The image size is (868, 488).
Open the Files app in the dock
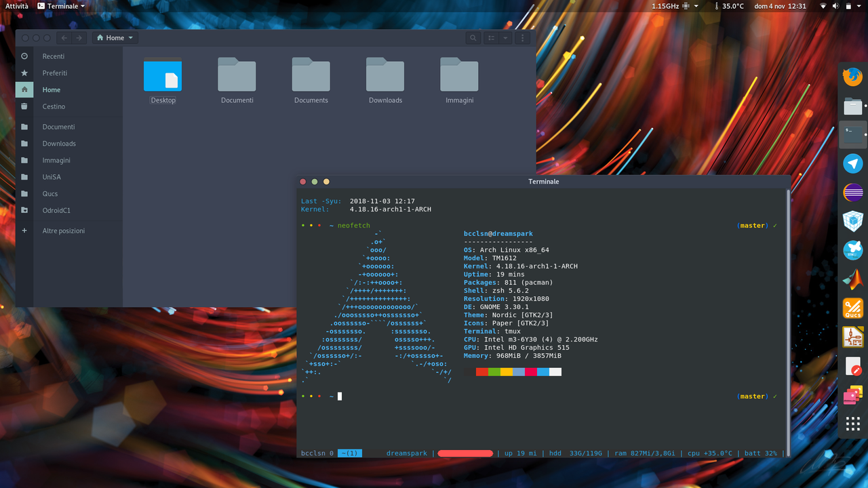[x=852, y=106]
